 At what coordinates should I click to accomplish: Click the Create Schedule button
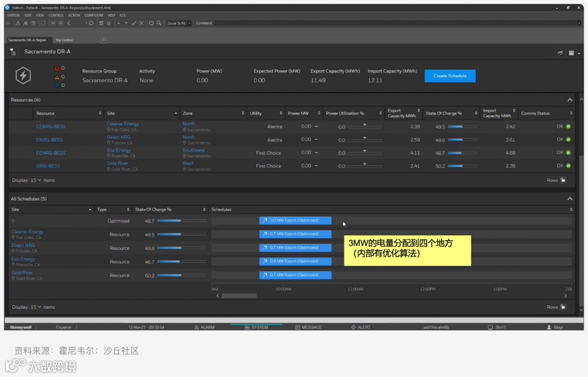(x=450, y=76)
